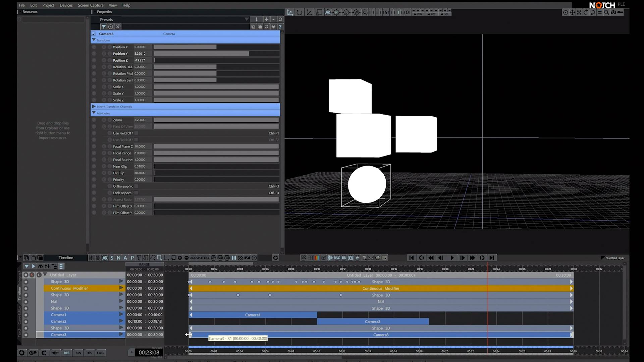
Task: Select the move gizmo tool in viewport toolbar
Action: (x=290, y=12)
